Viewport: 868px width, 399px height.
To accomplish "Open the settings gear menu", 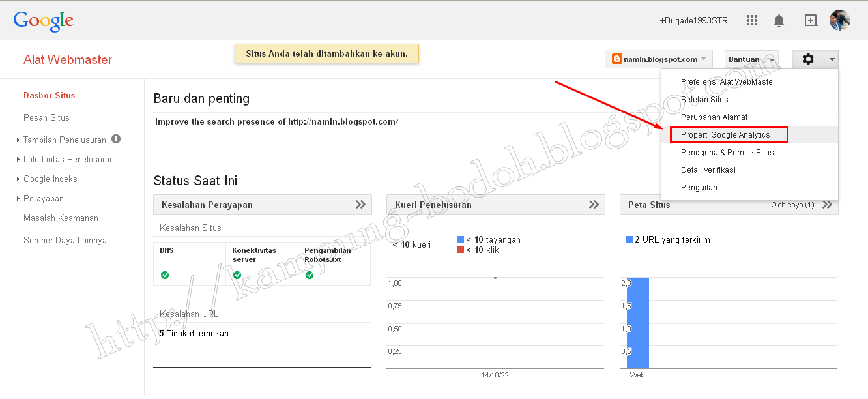I will (815, 59).
